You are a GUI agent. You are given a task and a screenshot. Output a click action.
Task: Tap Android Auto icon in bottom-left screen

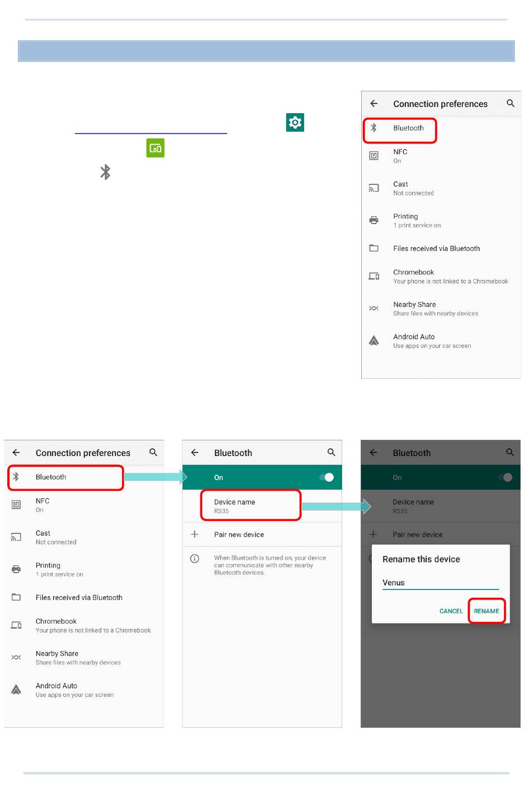[16, 690]
